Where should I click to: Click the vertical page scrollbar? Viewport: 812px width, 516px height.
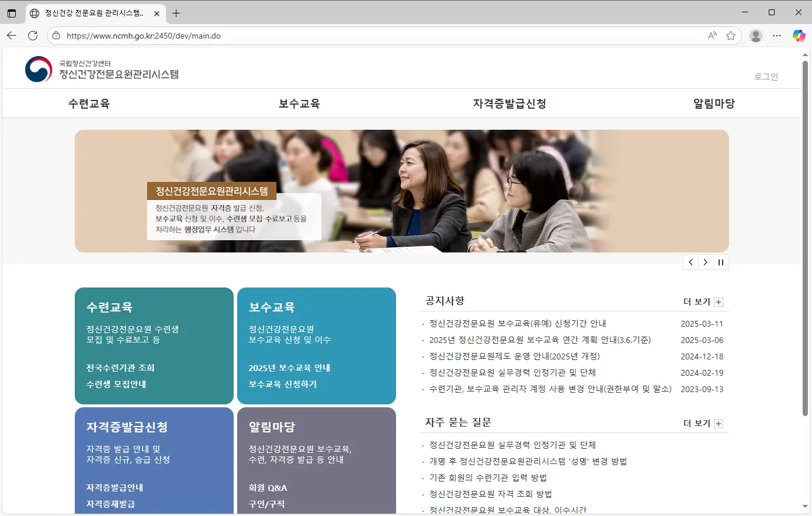pos(806,234)
